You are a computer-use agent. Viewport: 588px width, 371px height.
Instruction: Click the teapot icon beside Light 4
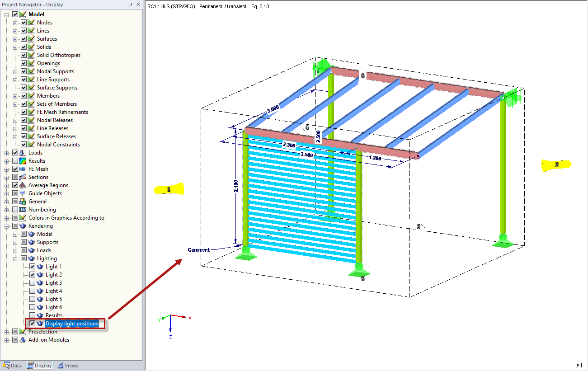[x=40, y=291]
